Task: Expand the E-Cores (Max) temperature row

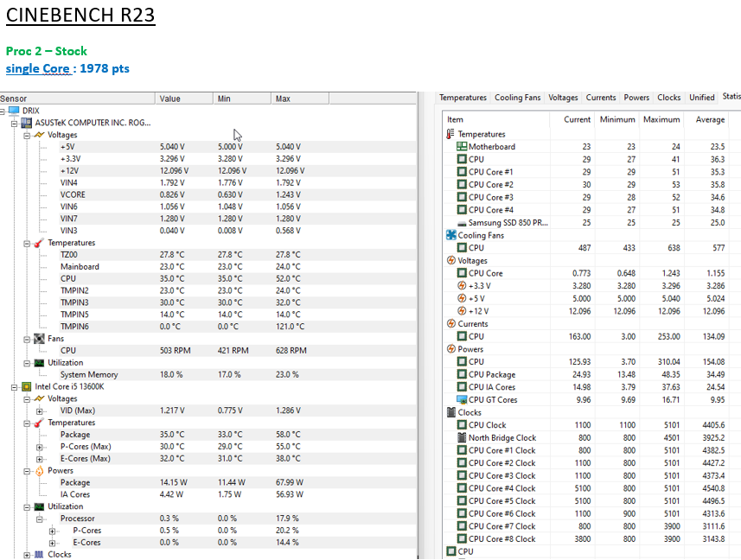Action: (x=40, y=459)
